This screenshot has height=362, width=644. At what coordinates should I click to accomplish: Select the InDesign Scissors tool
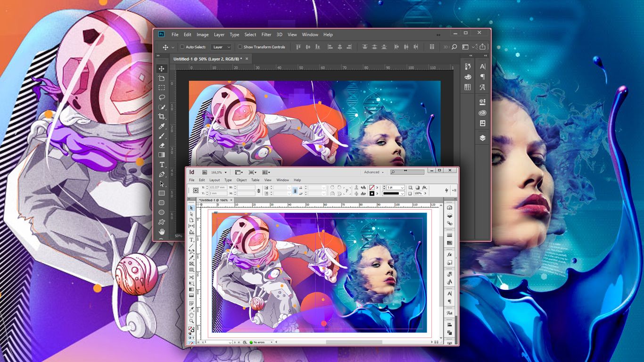(191, 277)
